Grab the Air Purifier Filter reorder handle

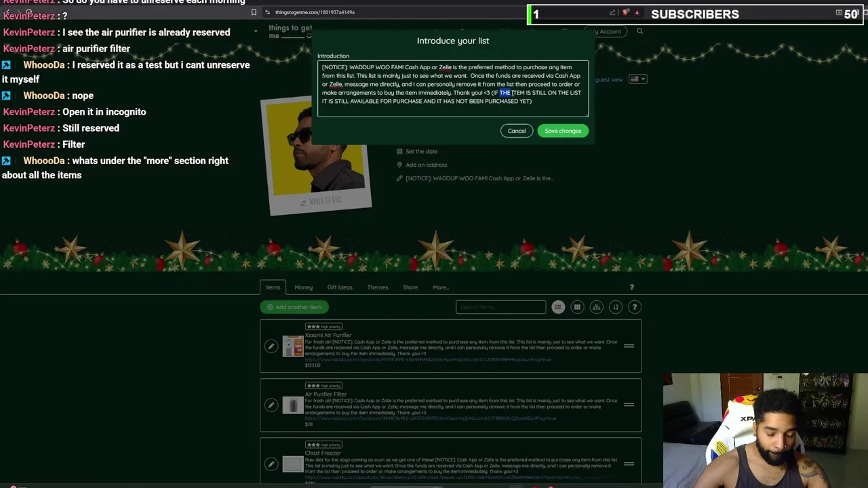click(629, 405)
